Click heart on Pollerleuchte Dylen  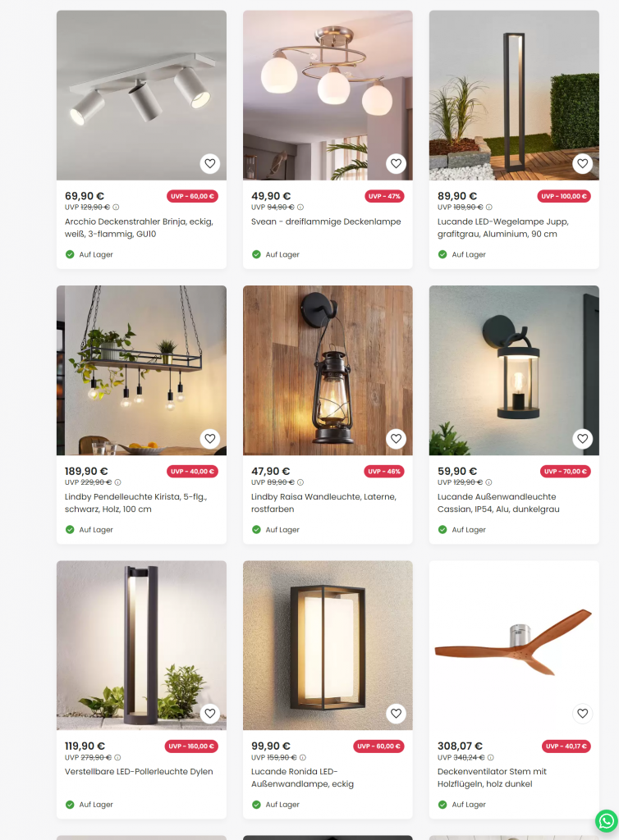pyautogui.click(x=210, y=714)
